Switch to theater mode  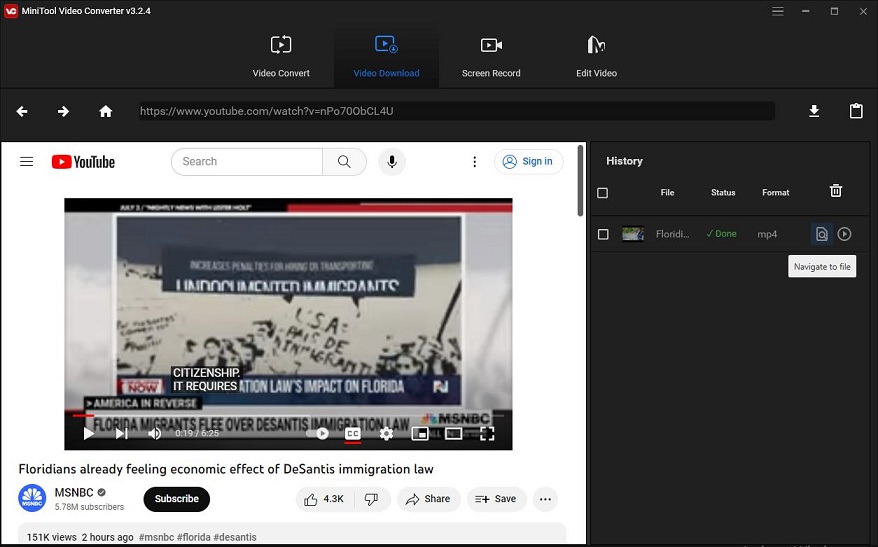tap(453, 433)
